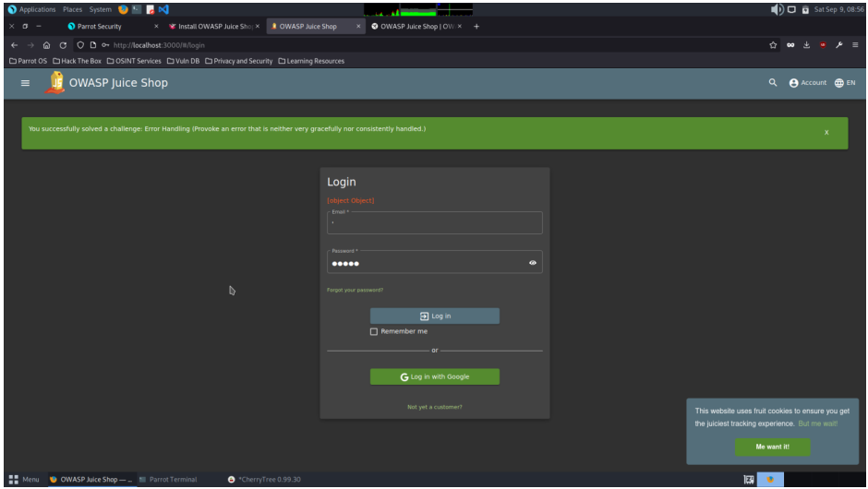Open the Firefox application menu
The image size is (868, 489).
click(855, 45)
